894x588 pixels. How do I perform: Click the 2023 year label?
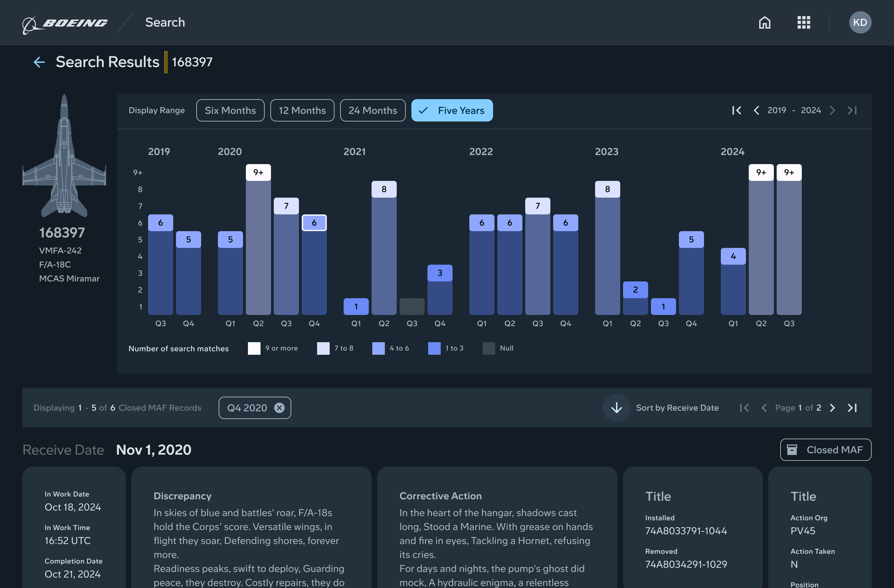tap(607, 152)
